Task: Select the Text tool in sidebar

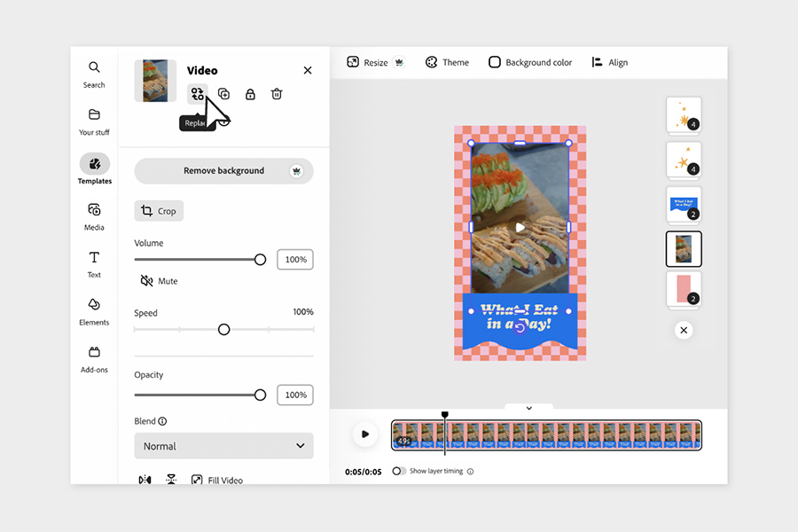Action: pos(94,263)
